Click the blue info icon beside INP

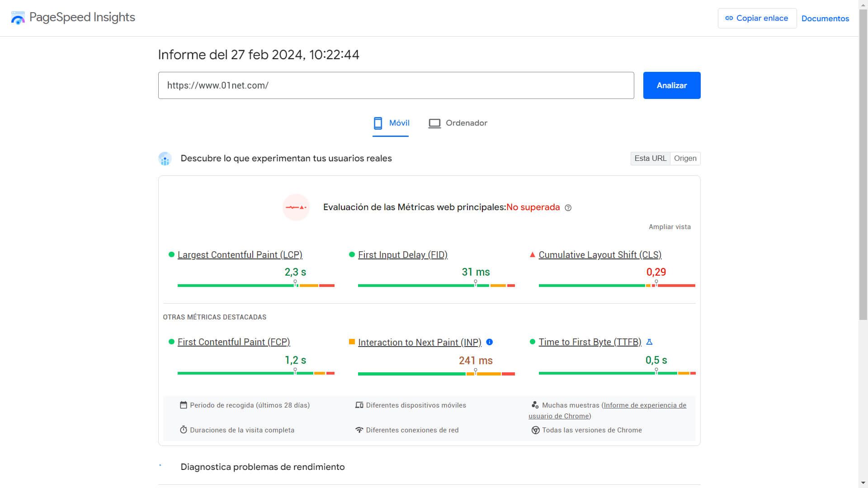coord(489,342)
